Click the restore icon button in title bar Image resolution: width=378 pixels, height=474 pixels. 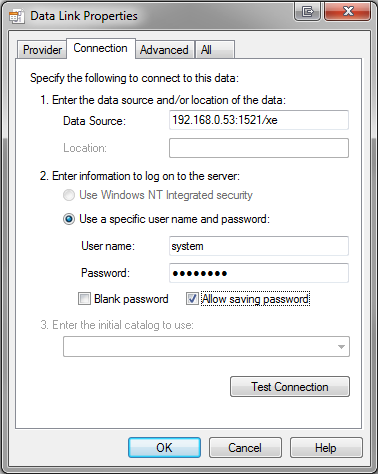[x=308, y=12]
